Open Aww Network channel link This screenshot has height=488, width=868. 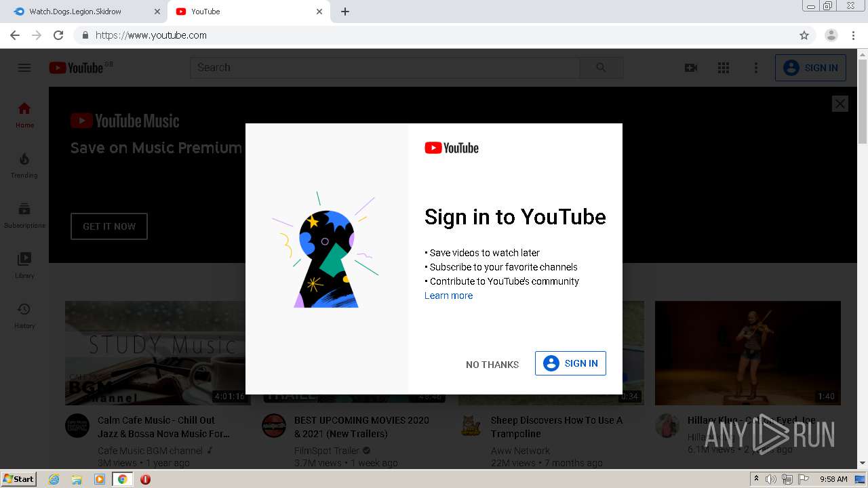pos(520,451)
